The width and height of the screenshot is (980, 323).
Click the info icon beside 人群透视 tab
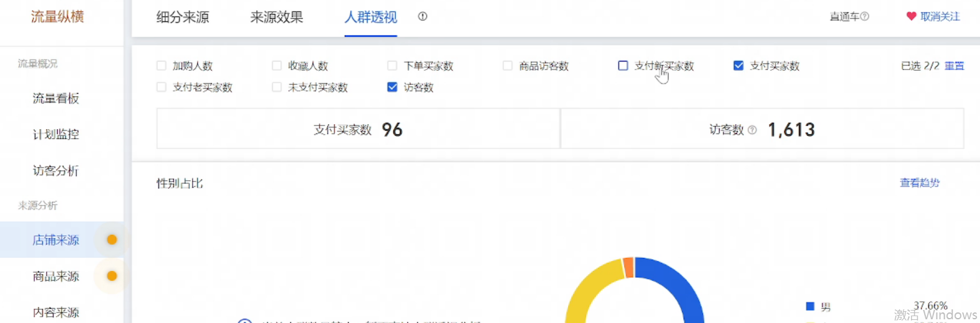pos(423,17)
